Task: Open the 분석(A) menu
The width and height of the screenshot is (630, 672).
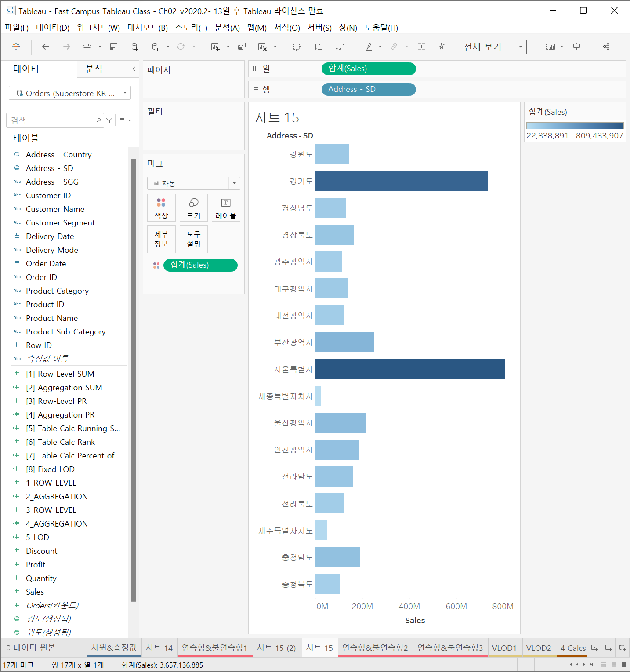Action: pos(227,28)
